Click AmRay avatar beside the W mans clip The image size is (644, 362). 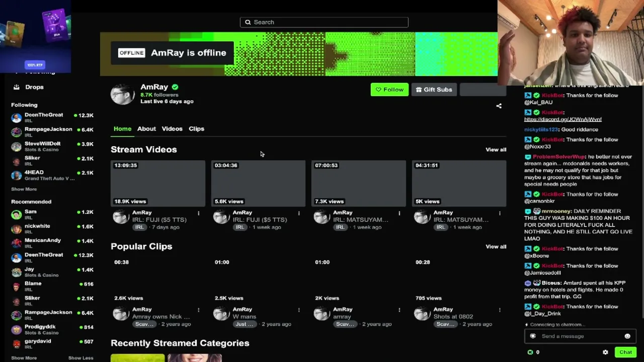click(221, 314)
